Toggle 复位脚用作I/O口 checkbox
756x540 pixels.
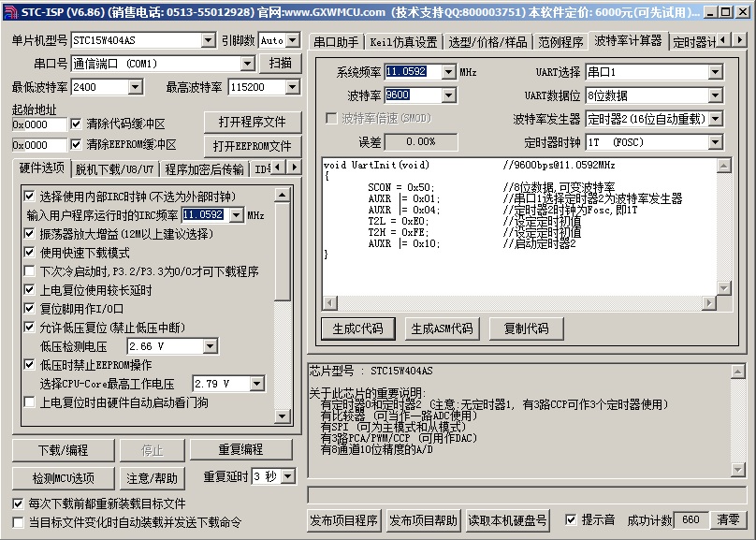tap(29, 309)
